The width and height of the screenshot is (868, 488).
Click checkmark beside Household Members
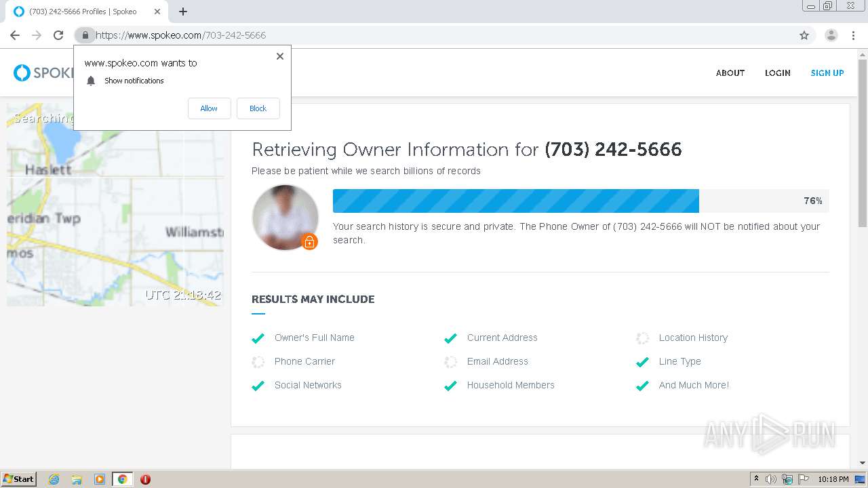point(450,386)
